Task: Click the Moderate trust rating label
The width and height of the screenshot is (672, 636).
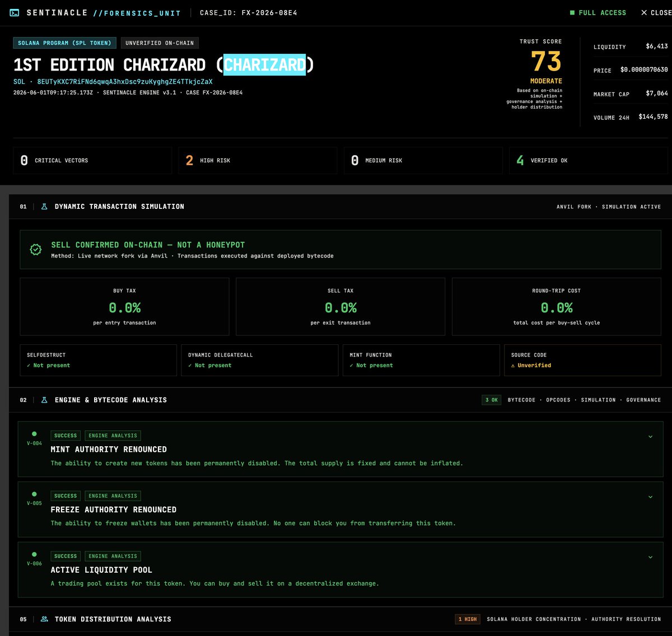Action: pos(546,81)
